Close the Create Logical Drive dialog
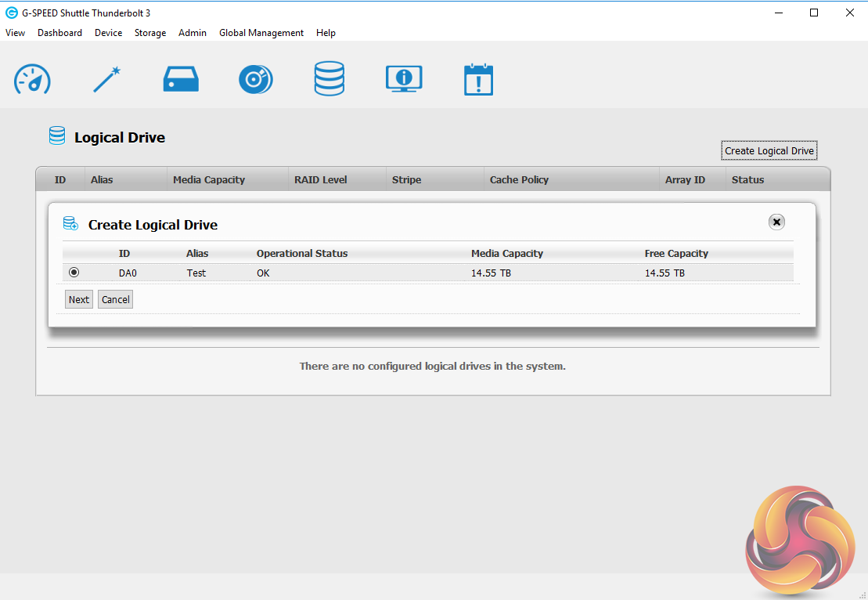 [776, 222]
